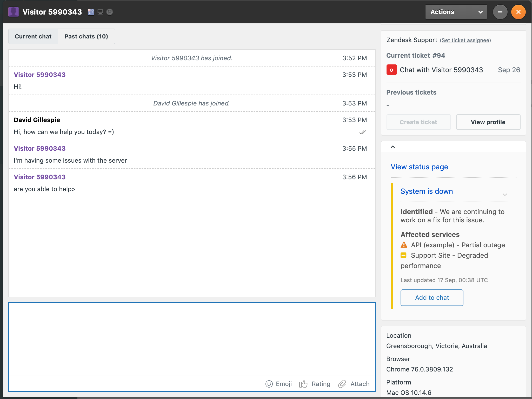Collapse the status panel with chevron
The image size is (532, 399).
(x=393, y=147)
